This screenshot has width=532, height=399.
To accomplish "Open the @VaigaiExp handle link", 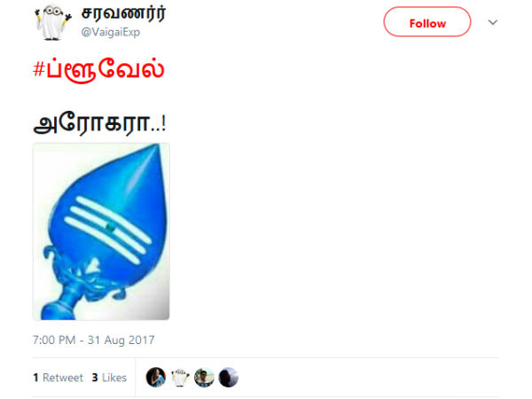I will (x=111, y=32).
